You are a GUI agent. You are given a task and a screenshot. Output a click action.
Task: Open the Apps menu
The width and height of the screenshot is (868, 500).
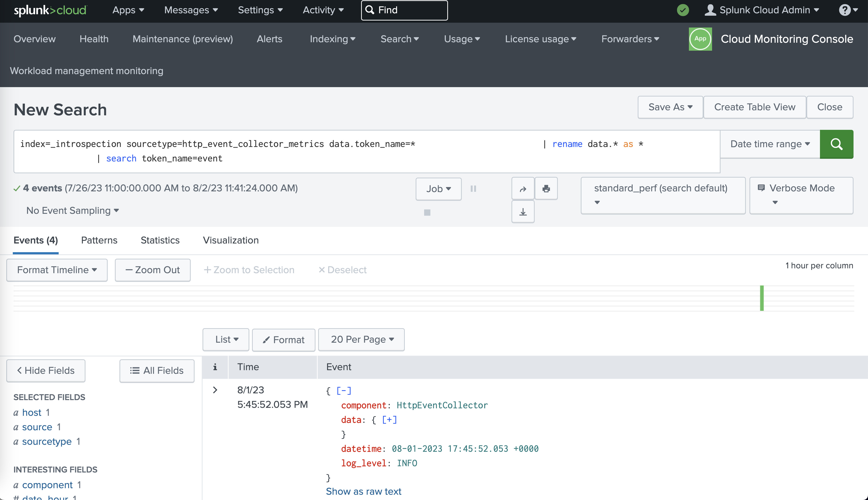point(128,10)
